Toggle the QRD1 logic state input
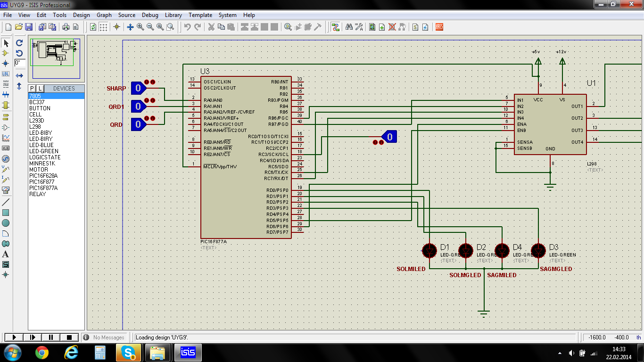This screenshot has width=644, height=362. (x=138, y=107)
